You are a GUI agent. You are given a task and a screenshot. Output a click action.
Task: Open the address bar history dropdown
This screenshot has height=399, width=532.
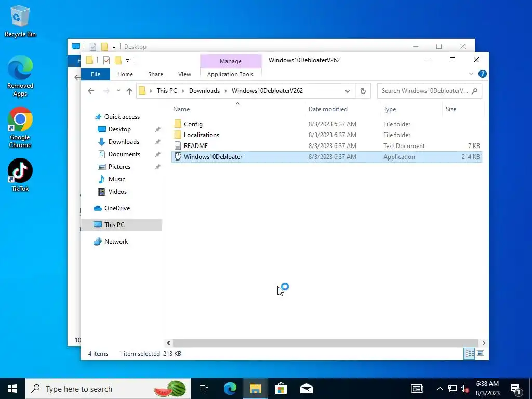[348, 91]
